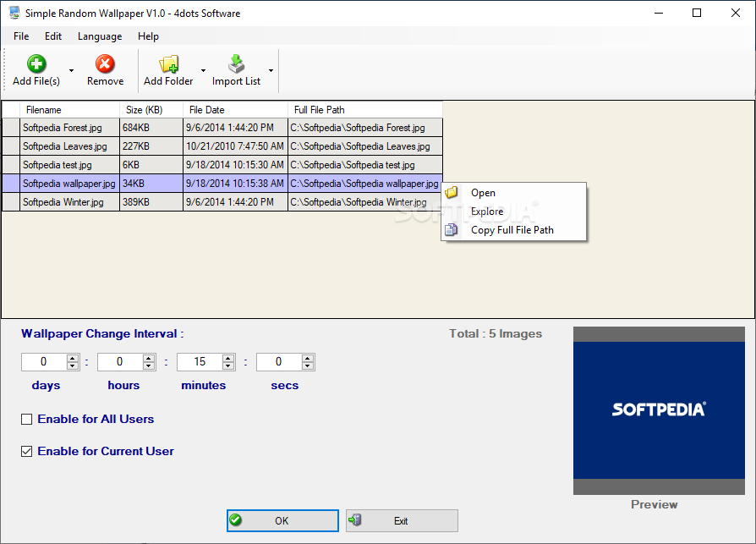The width and height of the screenshot is (756, 544).
Task: Increase the minutes spinner value
Action: 228,359
